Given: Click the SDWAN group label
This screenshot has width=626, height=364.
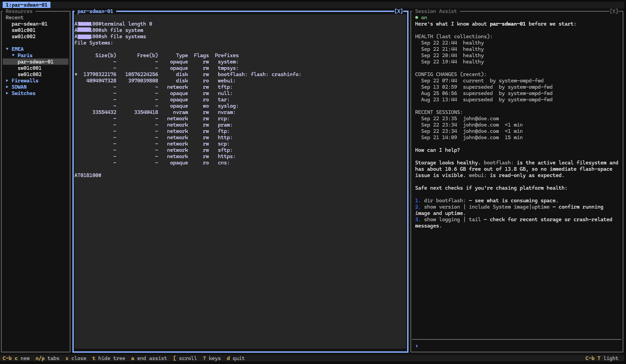Looking at the screenshot, I should click(19, 87).
